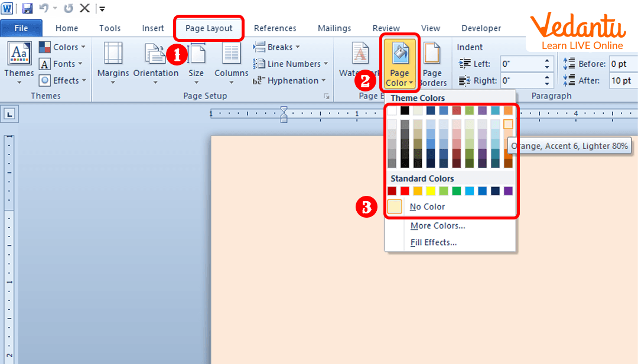Open the File tab
The image size is (638, 364).
click(21, 28)
